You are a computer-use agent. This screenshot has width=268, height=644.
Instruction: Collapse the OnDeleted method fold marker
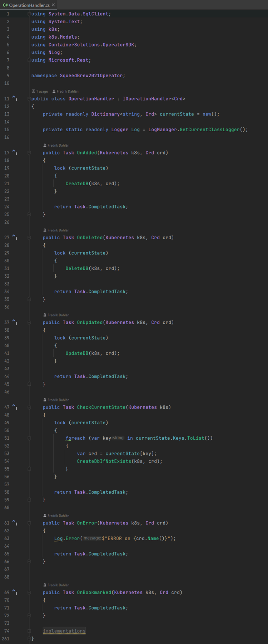tap(29, 238)
